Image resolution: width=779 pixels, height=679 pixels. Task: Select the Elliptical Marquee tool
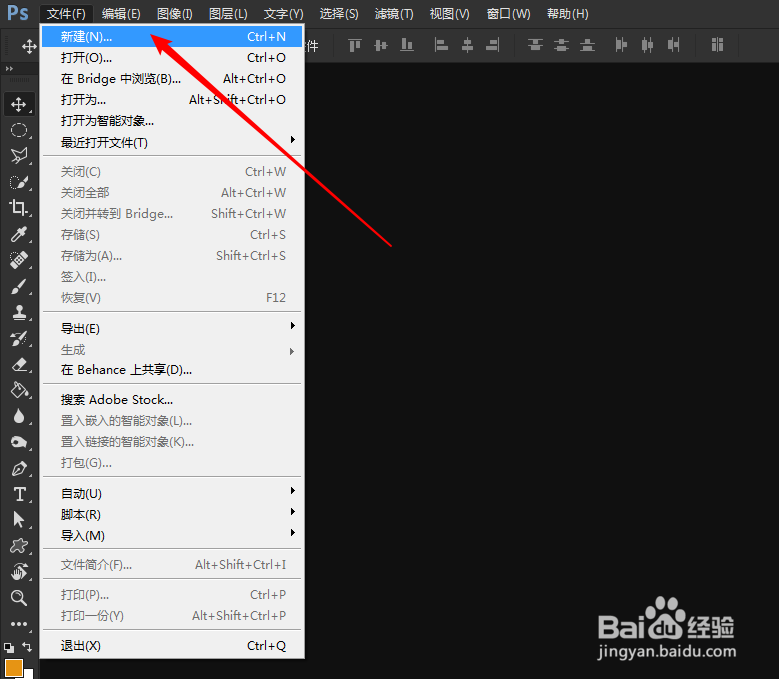click(19, 130)
